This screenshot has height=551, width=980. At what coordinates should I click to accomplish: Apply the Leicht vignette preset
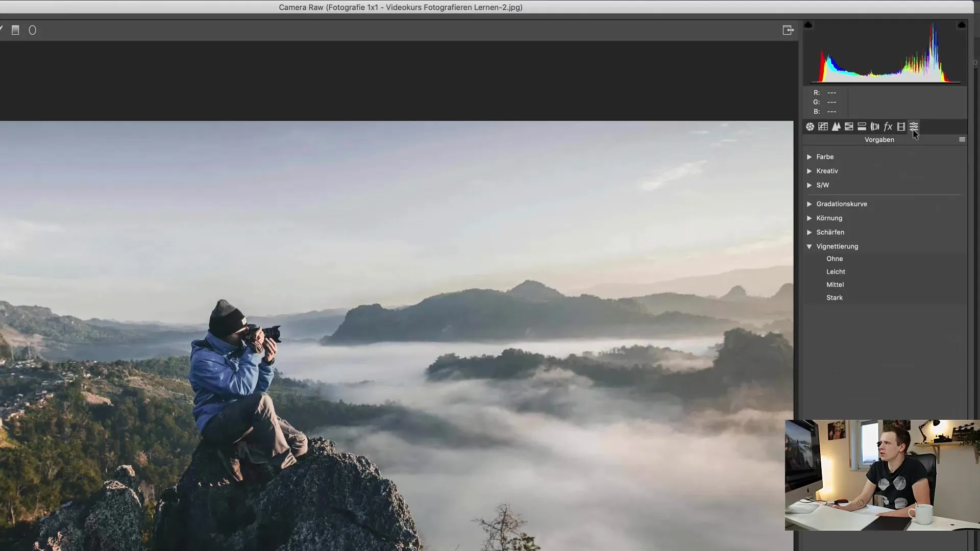pyautogui.click(x=836, y=272)
